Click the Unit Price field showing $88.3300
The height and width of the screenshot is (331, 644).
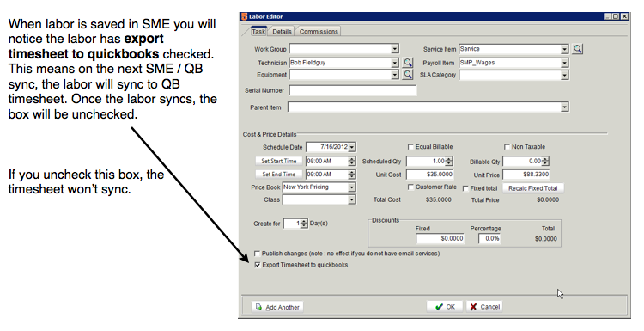(526, 175)
